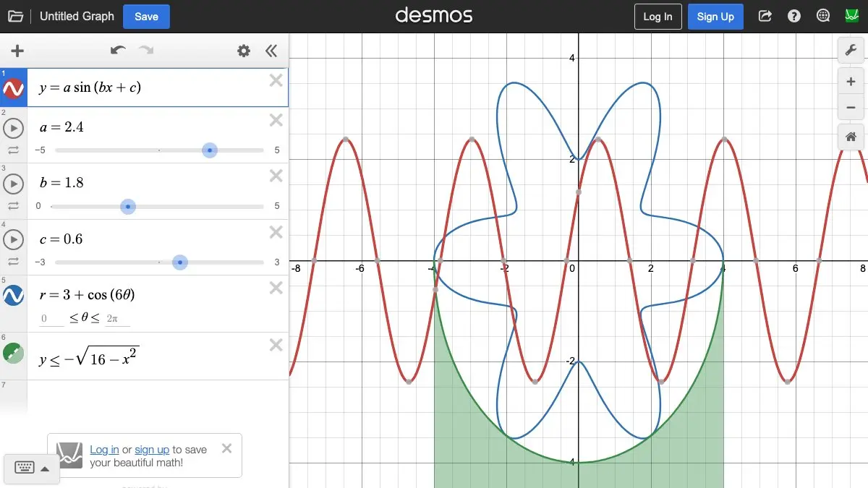Click the Sign Up button
The width and height of the screenshot is (868, 488).
[715, 17]
